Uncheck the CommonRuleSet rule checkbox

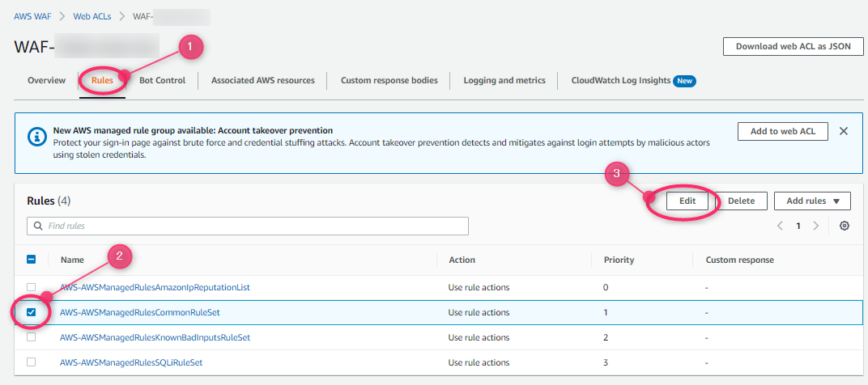click(x=32, y=312)
